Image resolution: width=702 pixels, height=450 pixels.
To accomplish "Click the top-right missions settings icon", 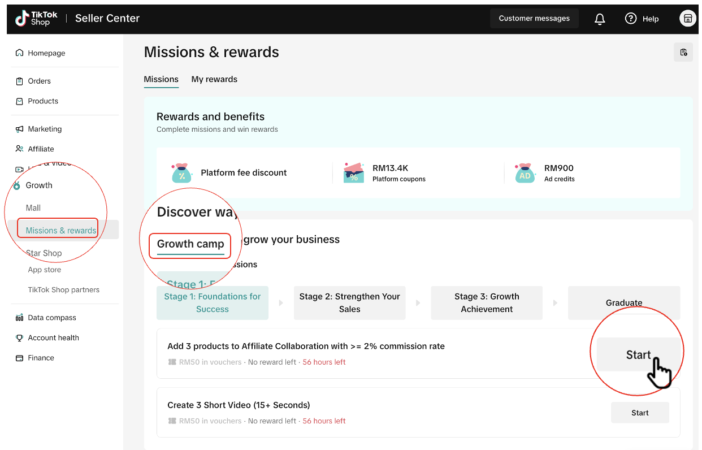I will [x=684, y=52].
